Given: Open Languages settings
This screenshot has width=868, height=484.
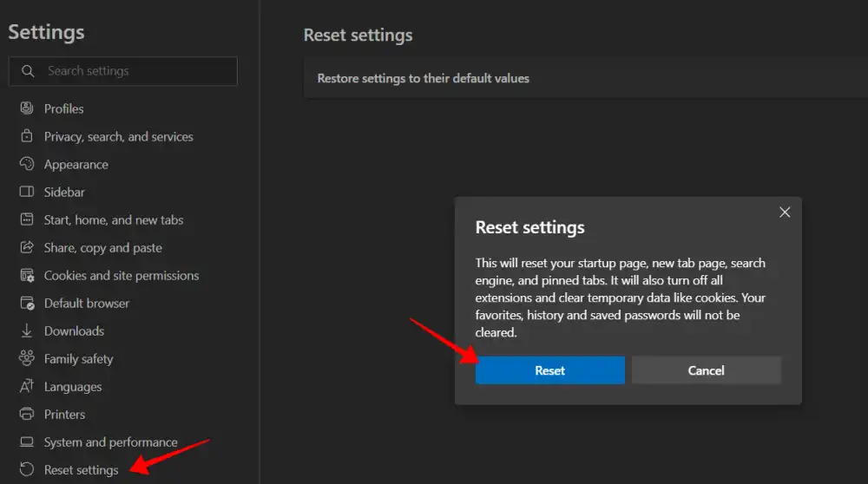Looking at the screenshot, I should click(73, 387).
